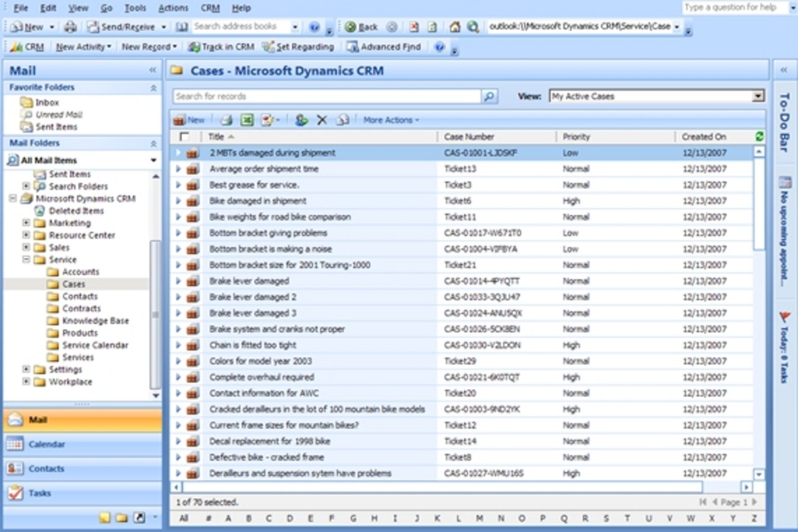The image size is (798, 532).
Task: Open the My Active Cases view dropdown
Action: coord(758,96)
